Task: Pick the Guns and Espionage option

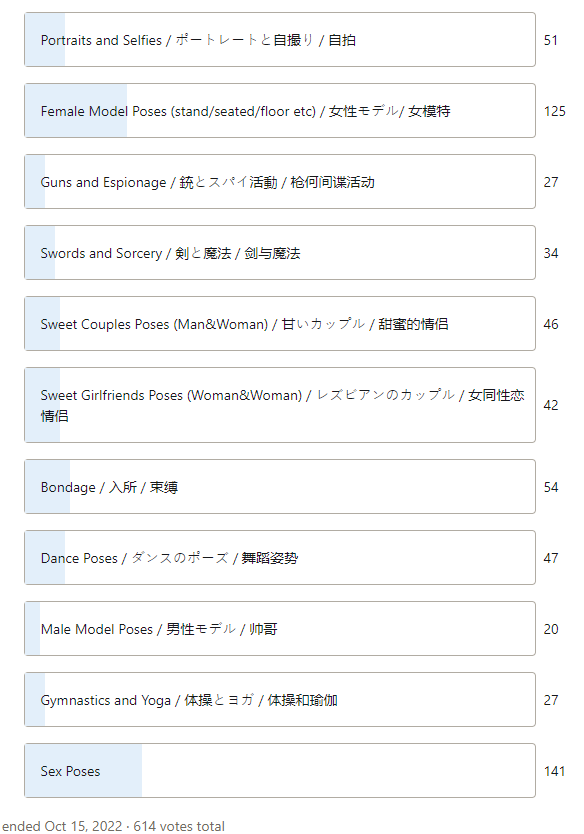Action: (x=280, y=182)
